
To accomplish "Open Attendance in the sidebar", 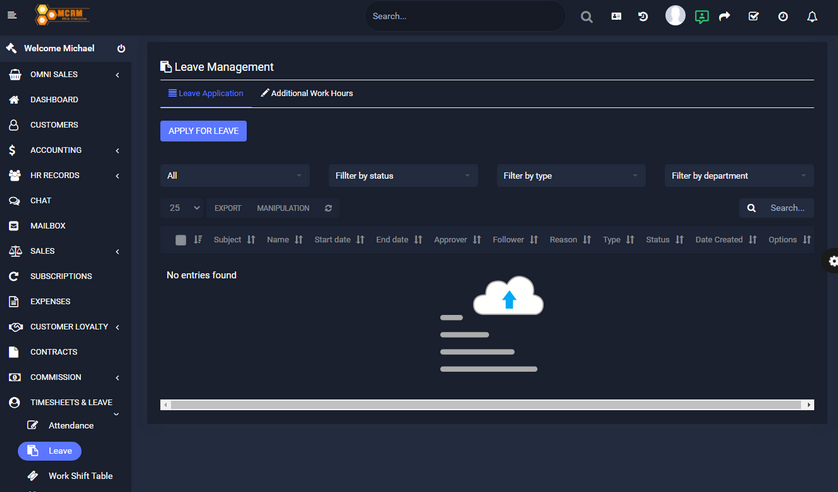I will [x=71, y=426].
